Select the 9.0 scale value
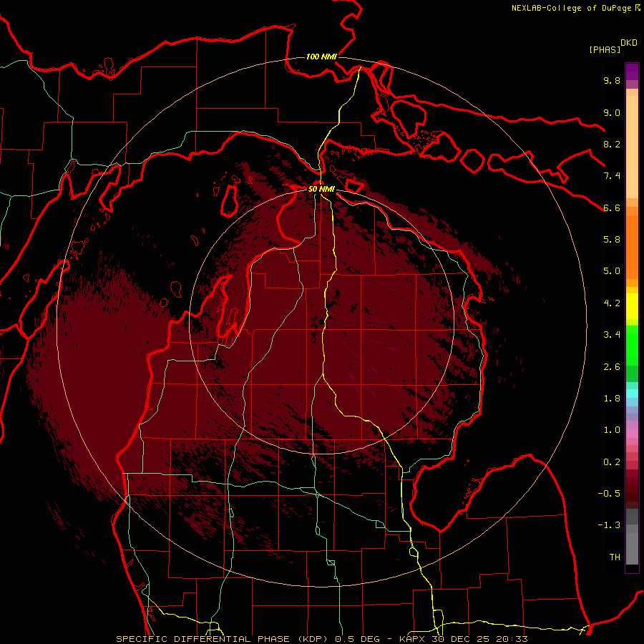The width and height of the screenshot is (644, 644). click(612, 112)
